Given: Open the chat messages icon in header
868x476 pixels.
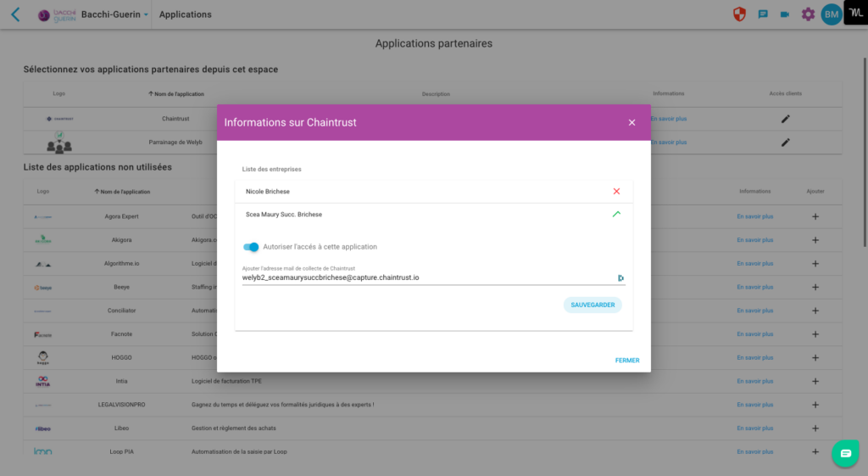Looking at the screenshot, I should (x=763, y=14).
